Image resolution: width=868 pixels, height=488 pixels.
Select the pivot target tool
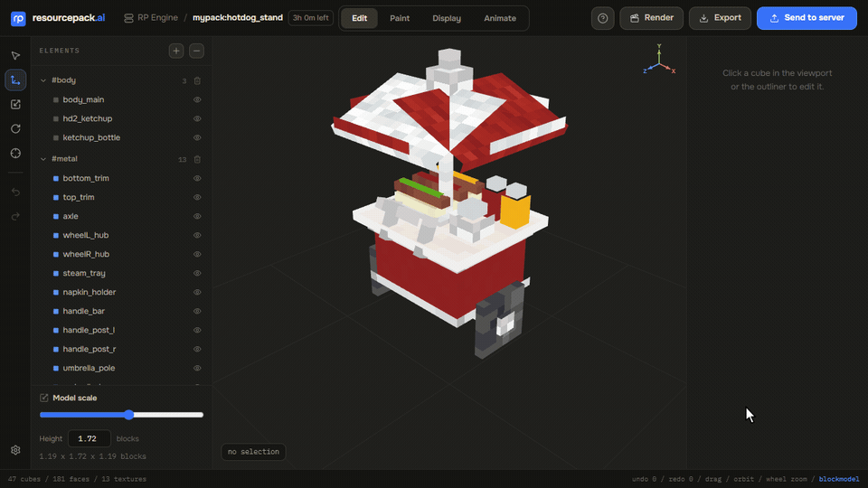(15, 154)
